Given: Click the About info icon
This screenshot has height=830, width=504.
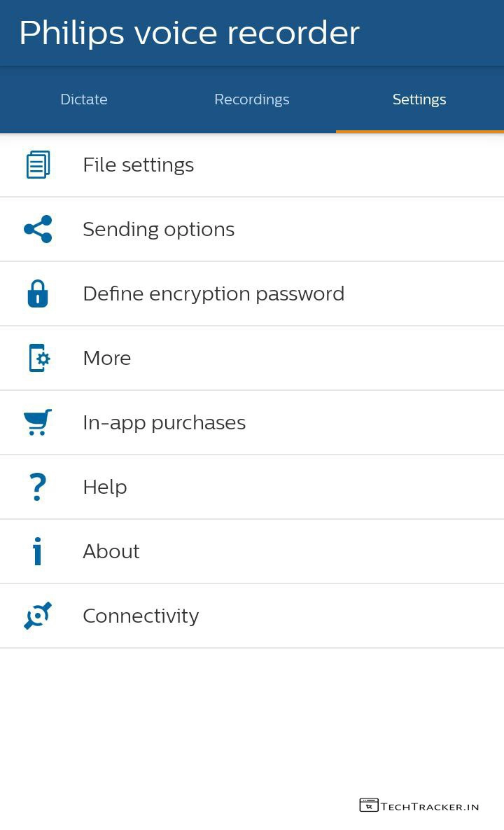Looking at the screenshot, I should coord(38,551).
